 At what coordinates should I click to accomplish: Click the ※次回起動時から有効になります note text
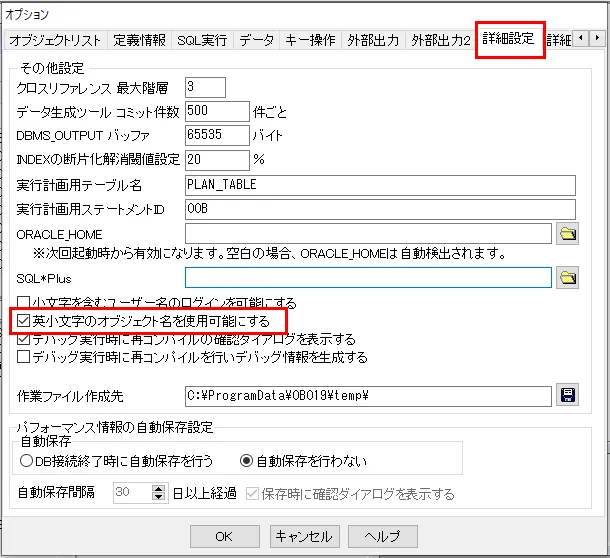pos(269,254)
